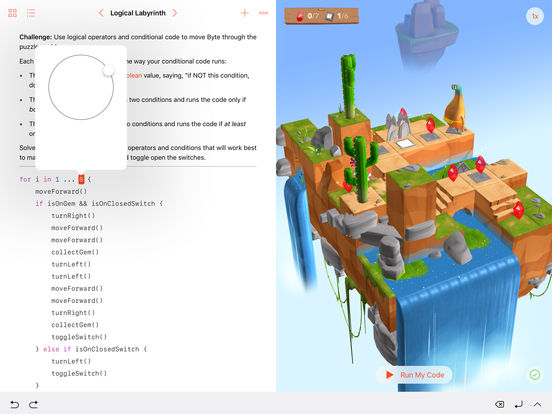
Task: Open the playgrounds grid view icon
Action: pyautogui.click(x=13, y=13)
